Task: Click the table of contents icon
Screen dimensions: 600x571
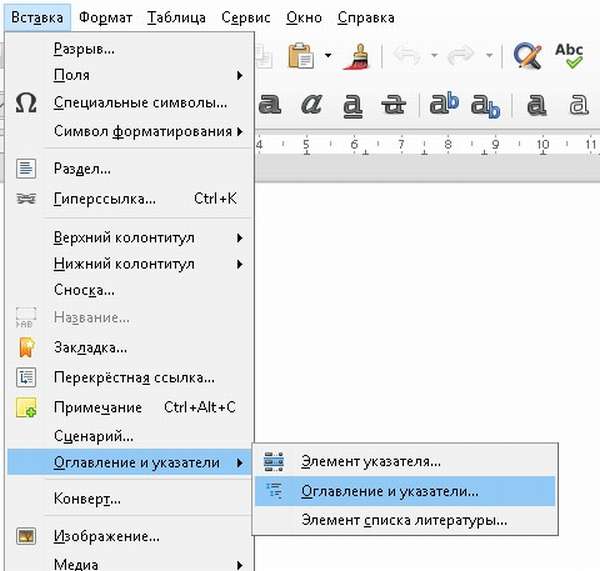Action: click(274, 491)
